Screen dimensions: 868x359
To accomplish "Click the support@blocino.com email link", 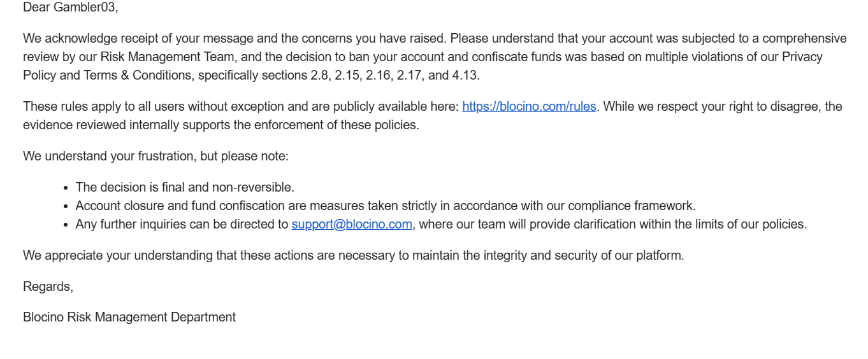I will point(352,224).
